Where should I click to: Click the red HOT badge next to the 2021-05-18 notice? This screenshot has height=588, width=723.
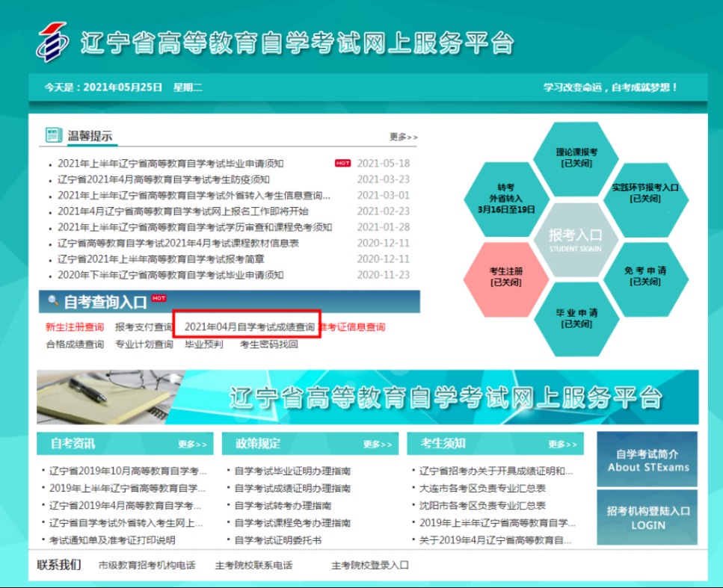coord(342,163)
